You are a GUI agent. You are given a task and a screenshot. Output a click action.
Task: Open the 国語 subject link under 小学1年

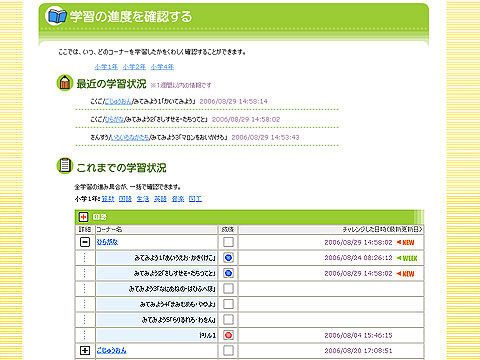pyautogui.click(x=125, y=199)
